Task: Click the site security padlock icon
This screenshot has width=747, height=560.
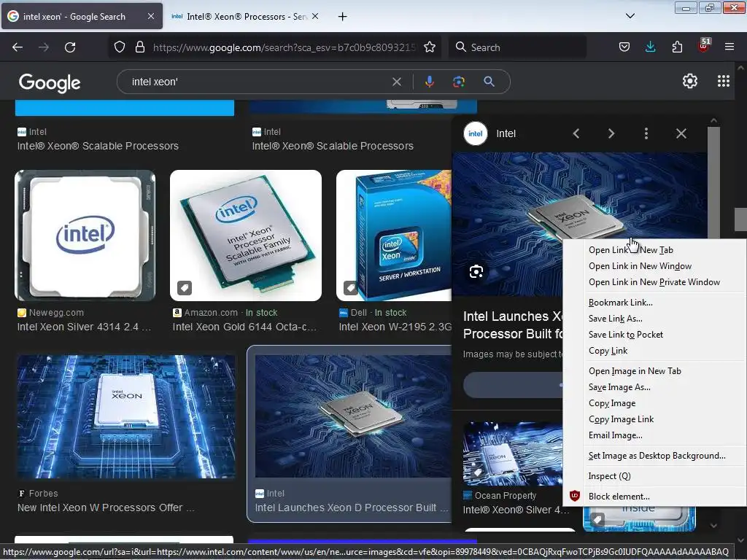Action: (139, 47)
